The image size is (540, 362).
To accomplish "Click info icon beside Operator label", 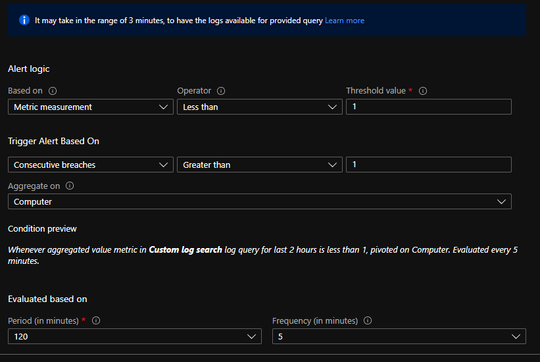I will pos(221,91).
